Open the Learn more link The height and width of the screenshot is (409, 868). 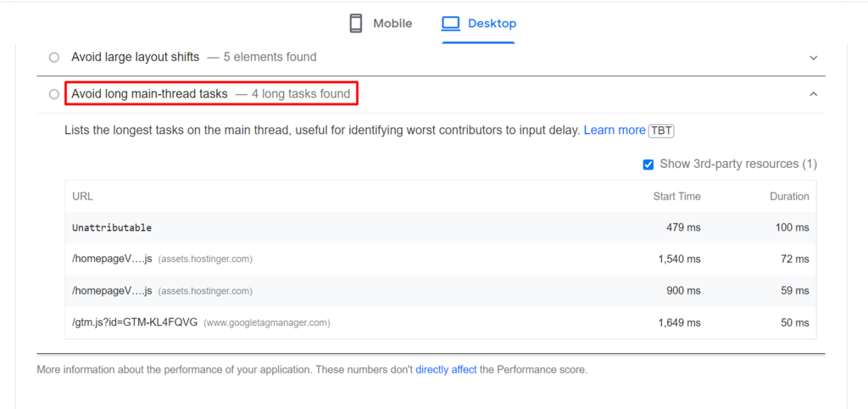click(x=615, y=131)
